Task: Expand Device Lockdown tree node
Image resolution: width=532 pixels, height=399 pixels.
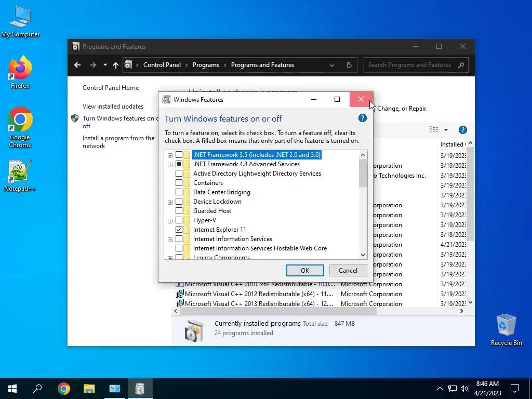Action: click(x=170, y=202)
